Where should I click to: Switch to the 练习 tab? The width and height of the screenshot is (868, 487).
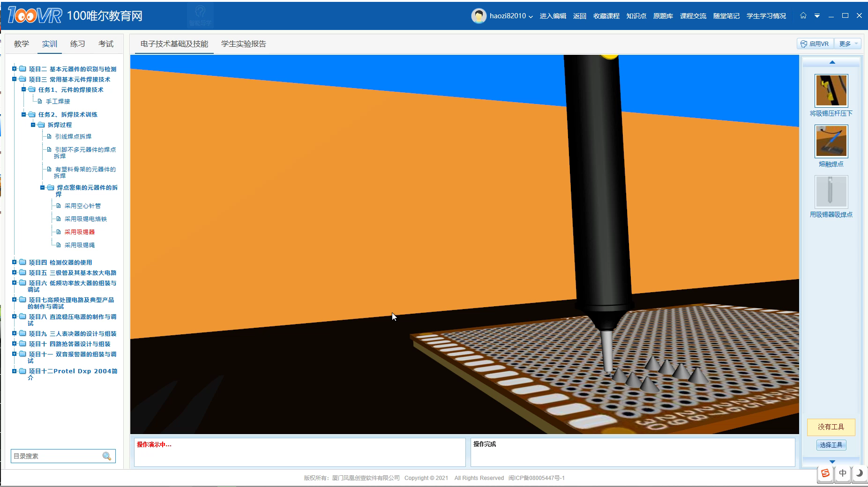(77, 44)
